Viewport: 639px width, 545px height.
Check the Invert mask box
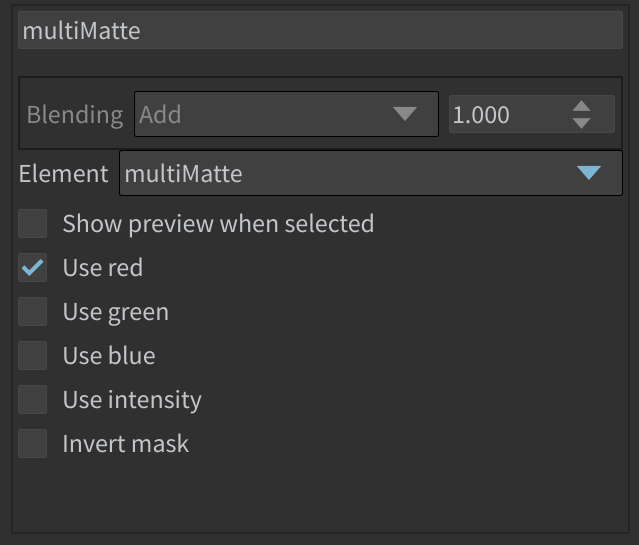33,444
